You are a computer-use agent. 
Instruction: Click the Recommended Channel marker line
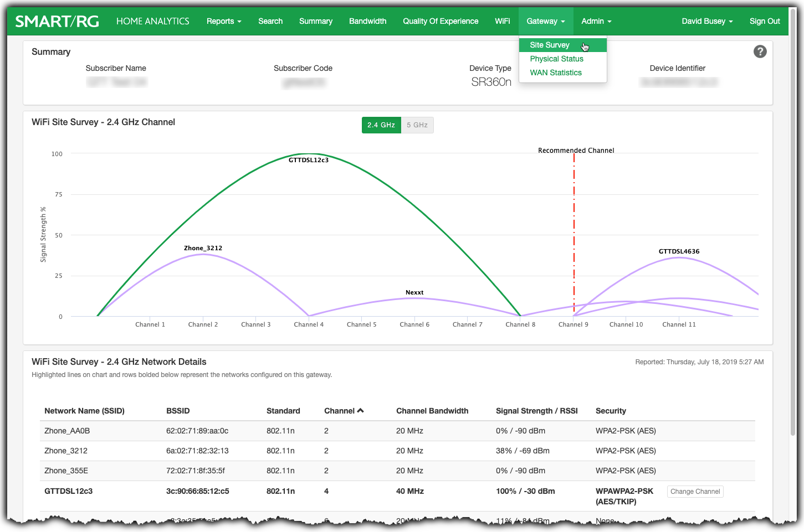573,233
